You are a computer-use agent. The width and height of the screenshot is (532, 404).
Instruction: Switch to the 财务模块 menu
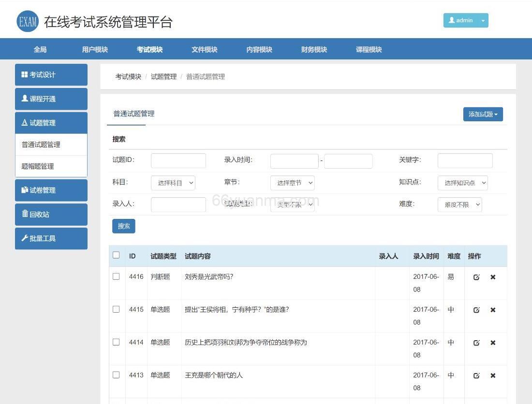313,49
